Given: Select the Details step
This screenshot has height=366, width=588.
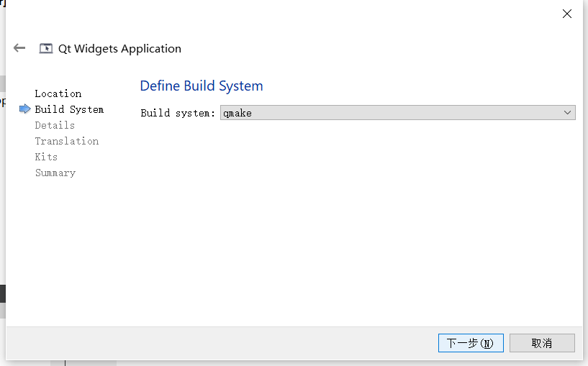Looking at the screenshot, I should click(x=55, y=125).
